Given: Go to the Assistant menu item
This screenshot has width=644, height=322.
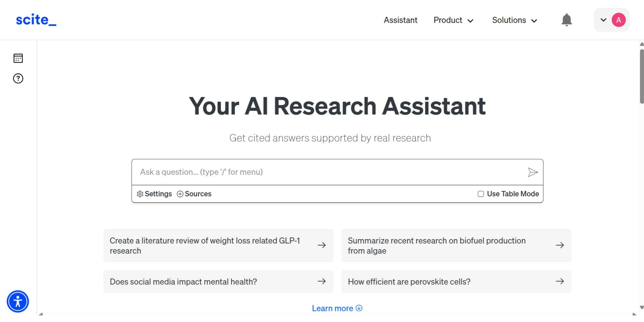Looking at the screenshot, I should [400, 20].
